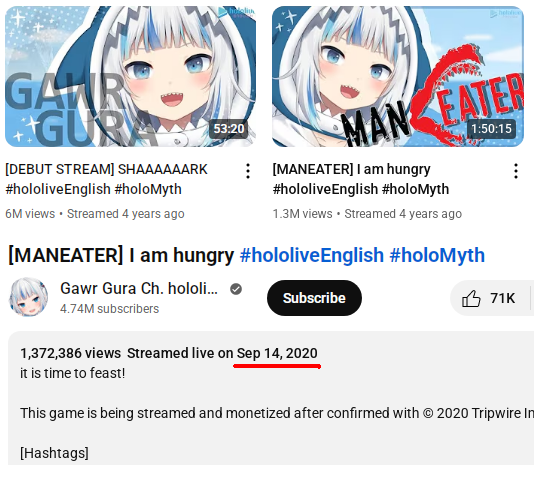Click the 71K like count

502,298
